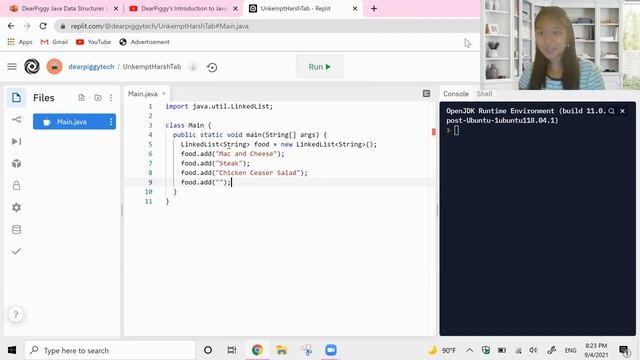
Task: Show hidden system tray icons
Action: pyautogui.click(x=470, y=350)
